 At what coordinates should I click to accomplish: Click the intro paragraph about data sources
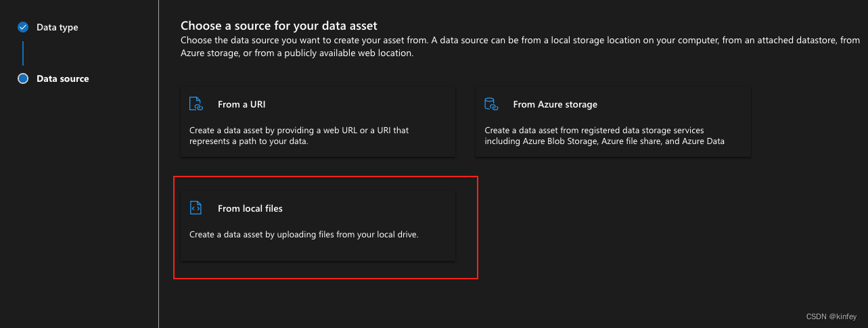click(511, 47)
